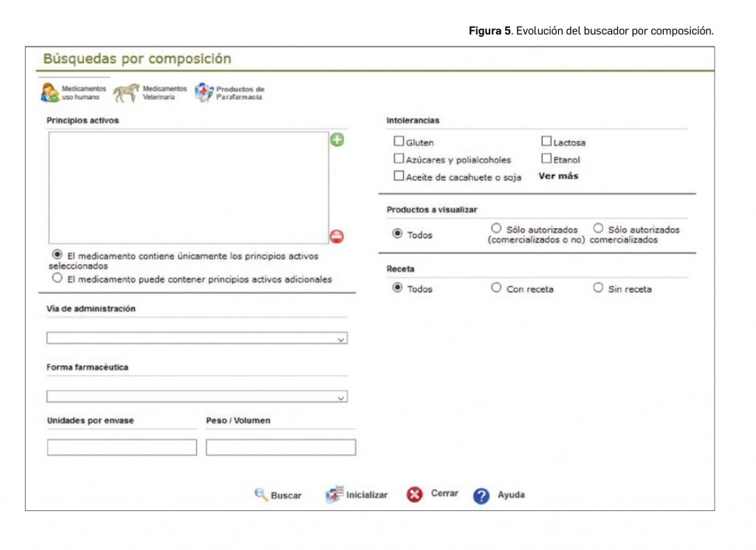Check the Gluten intolerance checkbox
The image size is (756, 550).
(399, 141)
